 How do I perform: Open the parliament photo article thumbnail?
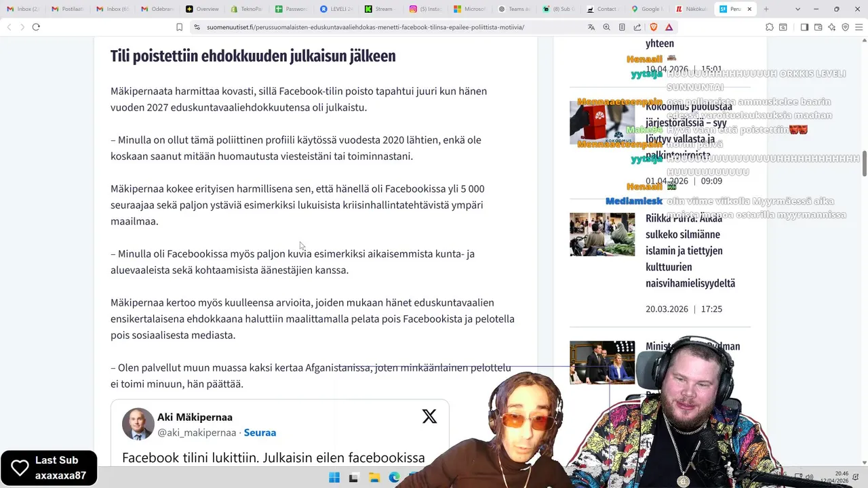[x=602, y=363]
